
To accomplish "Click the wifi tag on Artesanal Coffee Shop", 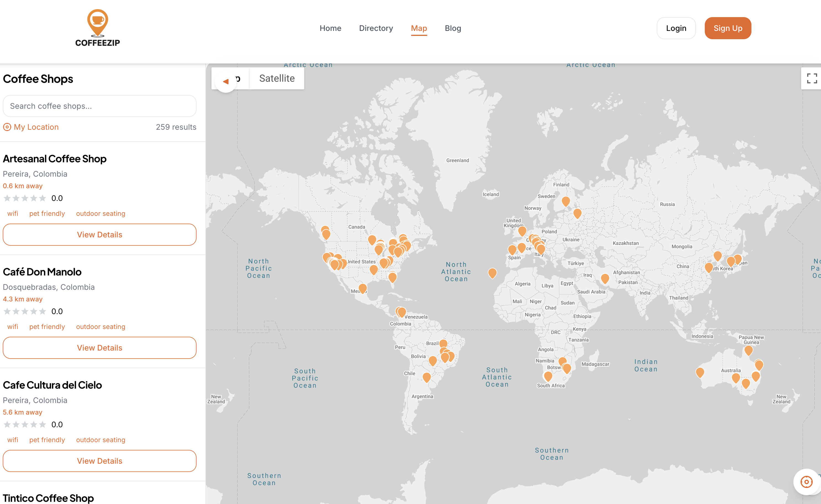I will point(13,213).
